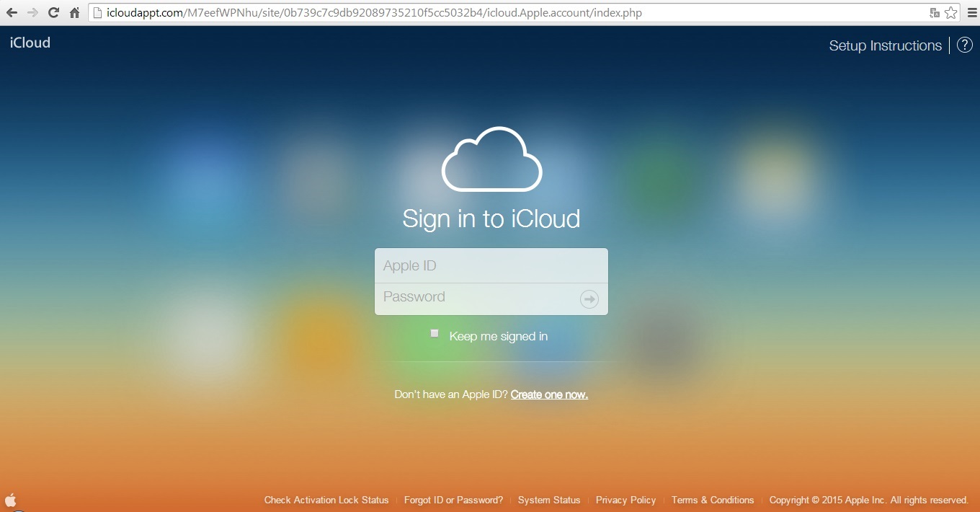Bookmark this page with the star icon

tap(951, 13)
